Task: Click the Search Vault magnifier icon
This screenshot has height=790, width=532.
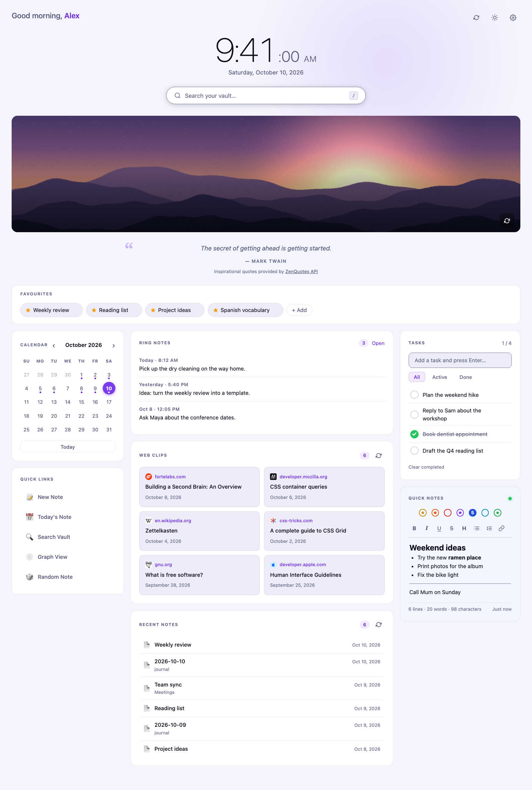Action: pyautogui.click(x=30, y=537)
